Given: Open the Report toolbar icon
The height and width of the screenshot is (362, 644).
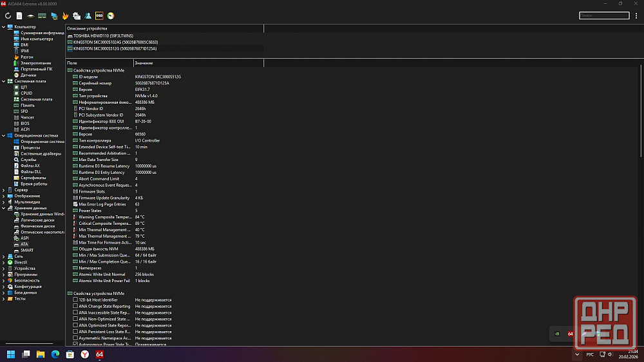Looking at the screenshot, I should pyautogui.click(x=19, y=15).
